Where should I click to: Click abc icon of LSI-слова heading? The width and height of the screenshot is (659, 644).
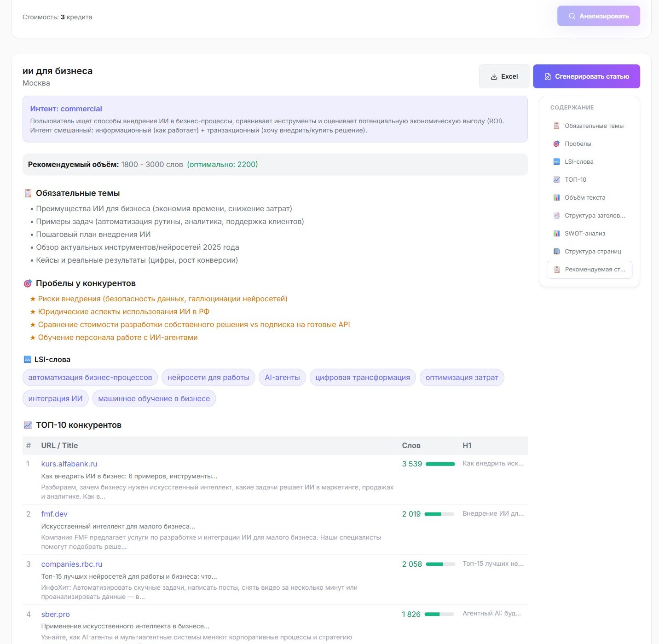27,360
